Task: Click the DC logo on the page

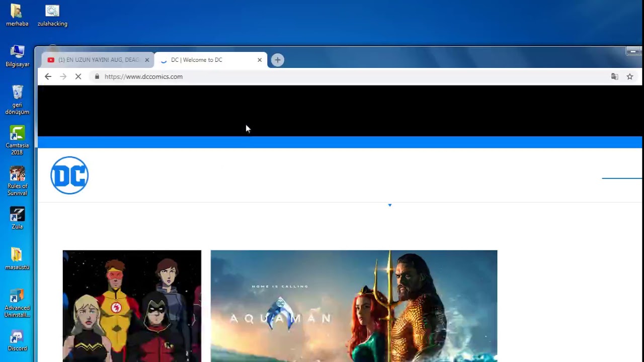Action: click(x=69, y=175)
